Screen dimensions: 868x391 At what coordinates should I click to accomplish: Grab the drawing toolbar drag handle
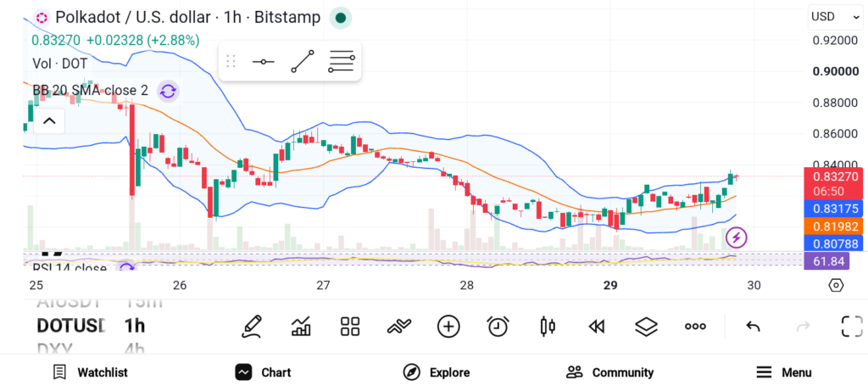tap(231, 61)
